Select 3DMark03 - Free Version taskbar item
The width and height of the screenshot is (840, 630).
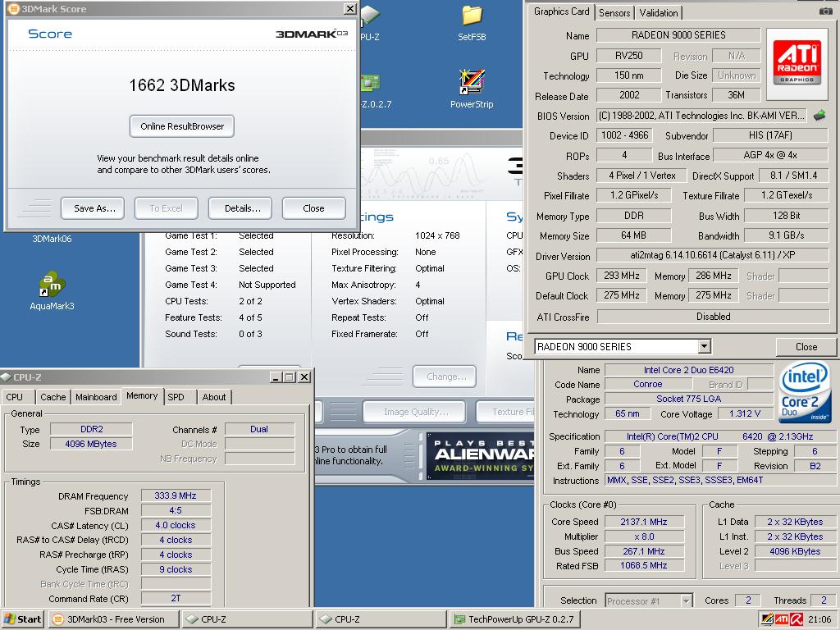tap(113, 619)
